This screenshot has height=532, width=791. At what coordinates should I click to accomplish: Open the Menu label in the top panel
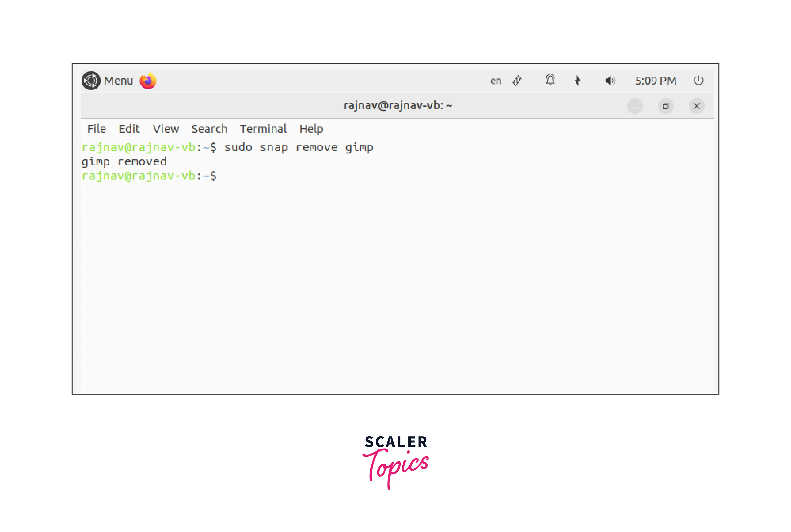tap(118, 81)
